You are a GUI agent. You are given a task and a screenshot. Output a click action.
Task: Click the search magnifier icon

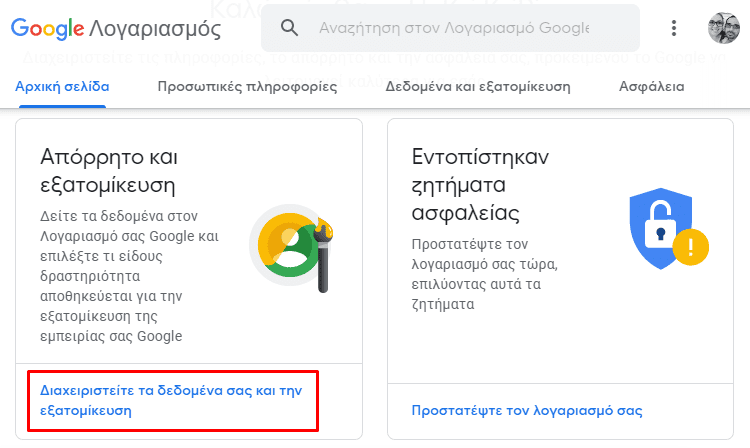(x=289, y=28)
